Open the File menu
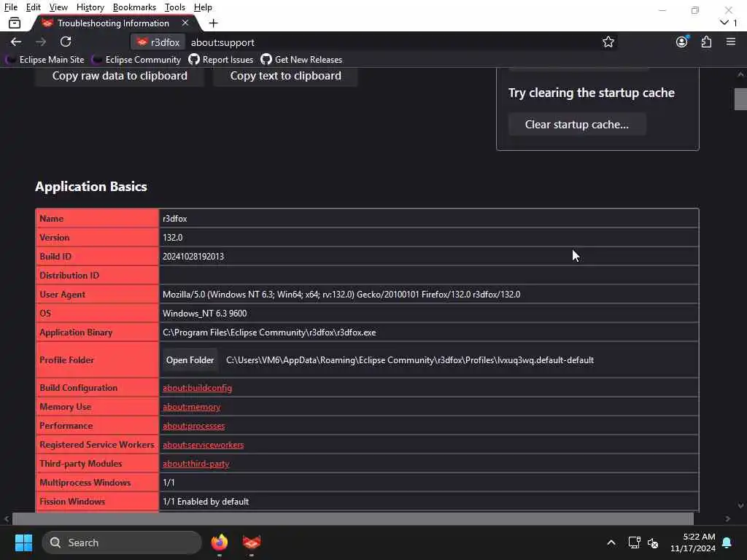 (10, 7)
